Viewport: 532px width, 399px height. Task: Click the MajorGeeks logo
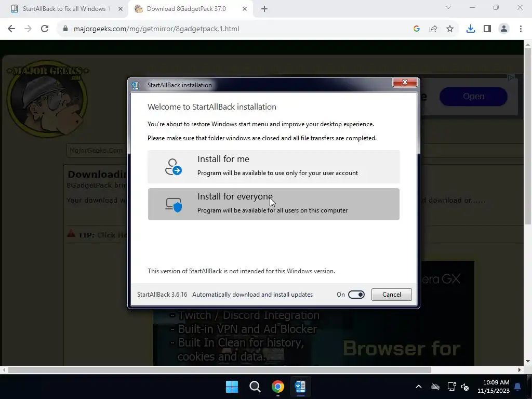coord(47,99)
